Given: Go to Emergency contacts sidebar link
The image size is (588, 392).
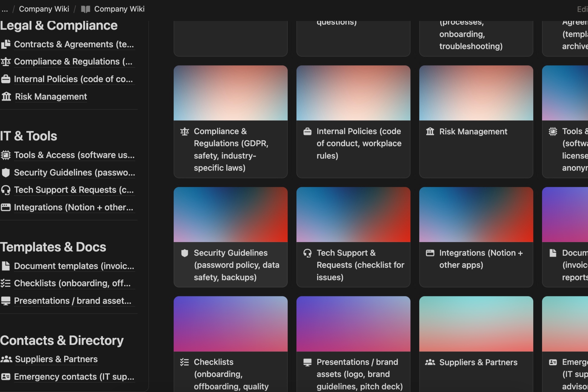Looking at the screenshot, I should (x=73, y=377).
